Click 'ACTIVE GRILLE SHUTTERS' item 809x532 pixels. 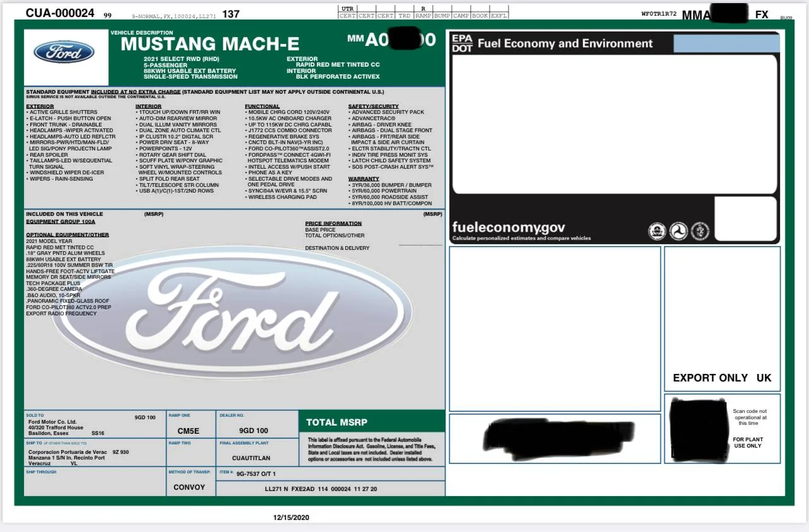coord(64,112)
